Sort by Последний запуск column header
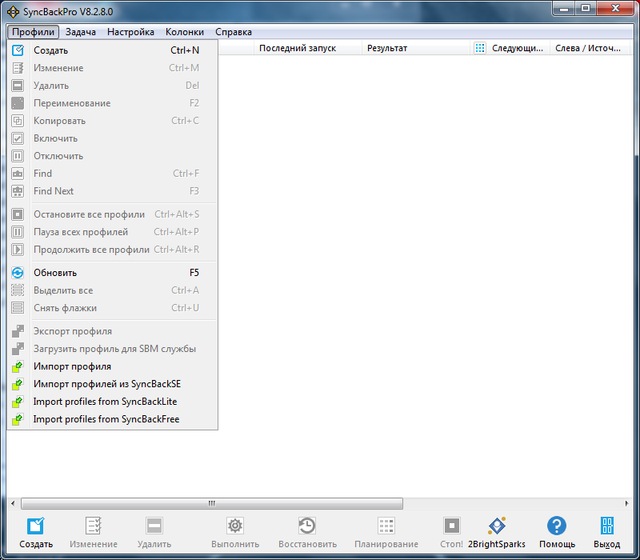Viewport: 640px width, 560px height. pyautogui.click(x=297, y=48)
